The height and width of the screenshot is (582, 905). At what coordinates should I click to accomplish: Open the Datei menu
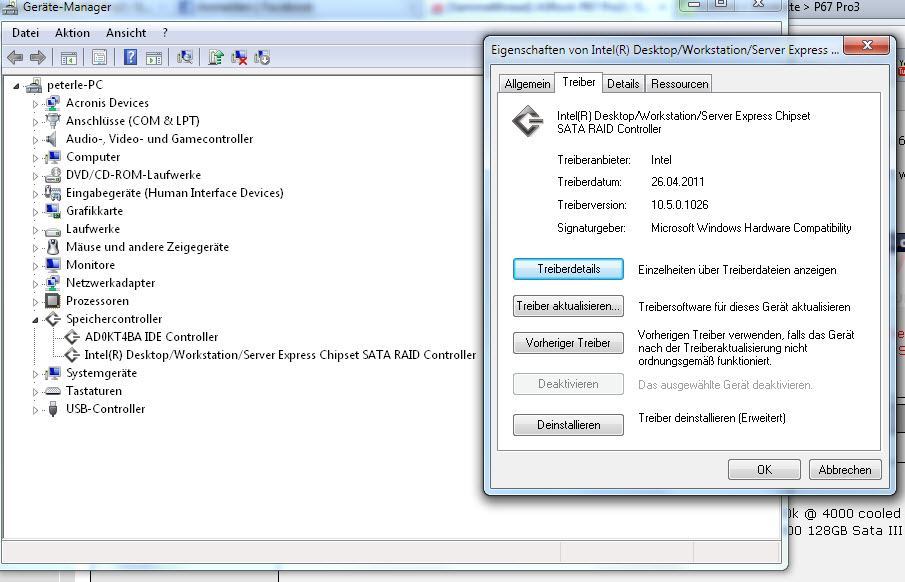tap(25, 33)
